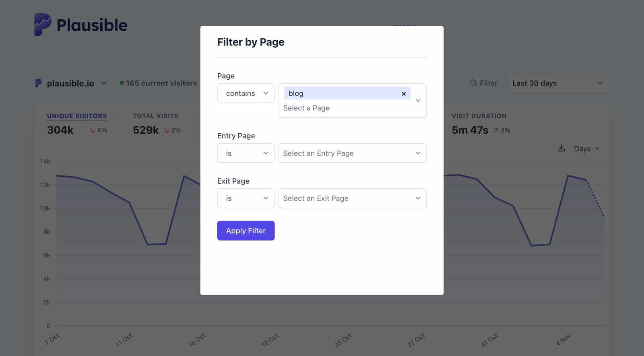The image size is (644, 356).
Task: Open the site switcher for plausible.io
Action: [103, 83]
